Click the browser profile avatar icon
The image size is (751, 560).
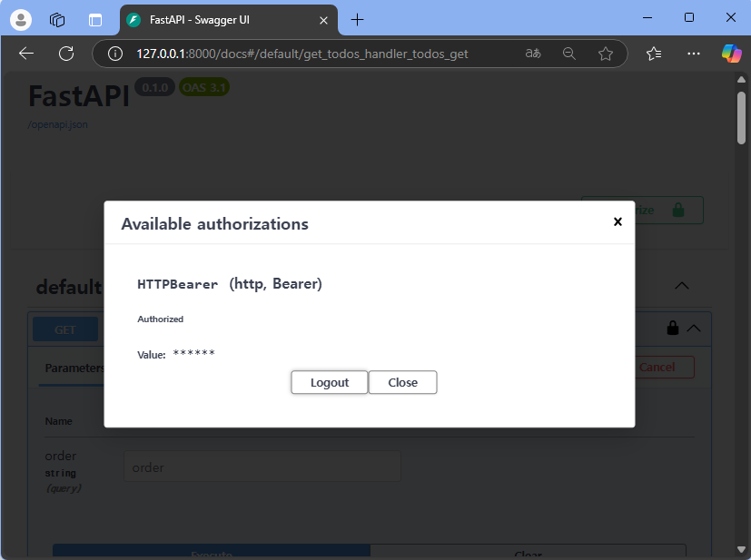click(x=21, y=20)
